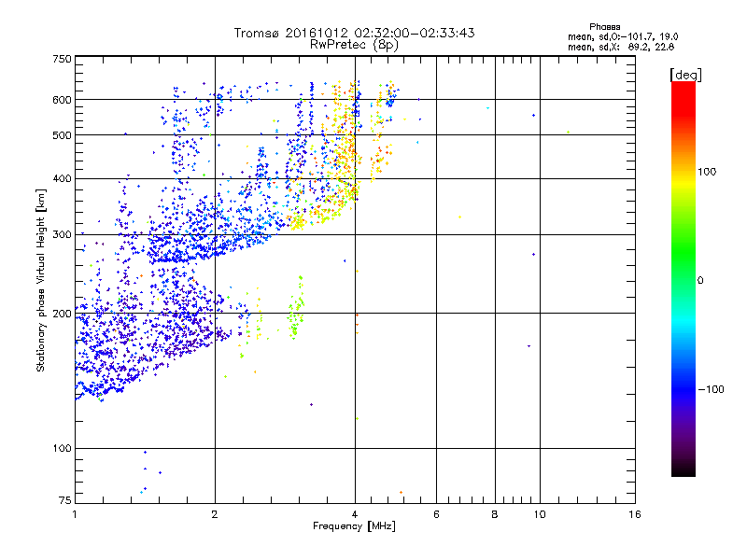Click the y-axis tick '750'
The height and width of the screenshot is (560, 747).
pos(62,59)
